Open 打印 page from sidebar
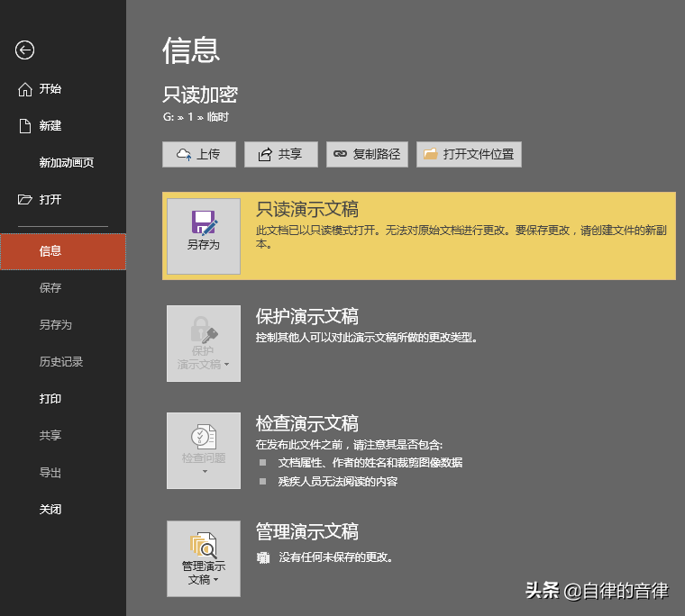 [63, 399]
